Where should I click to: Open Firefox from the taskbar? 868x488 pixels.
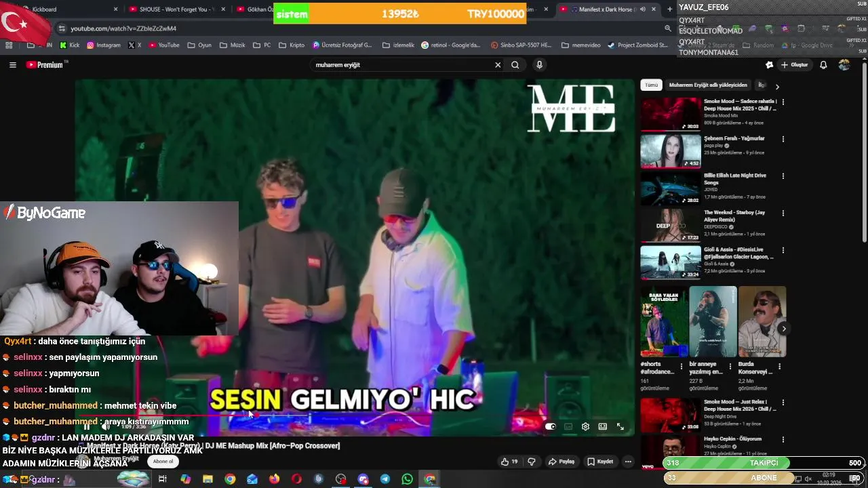(274, 479)
